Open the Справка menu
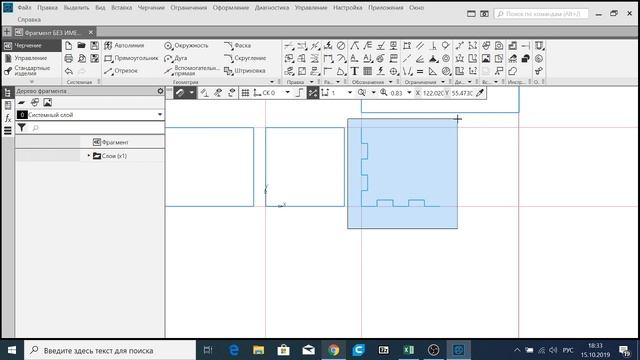Image resolution: width=640 pixels, height=360 pixels. coord(29,20)
